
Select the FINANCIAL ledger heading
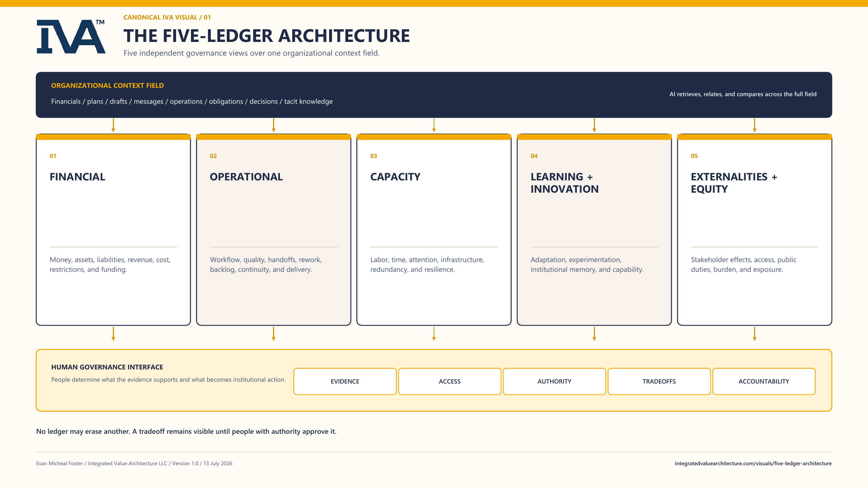(x=77, y=177)
